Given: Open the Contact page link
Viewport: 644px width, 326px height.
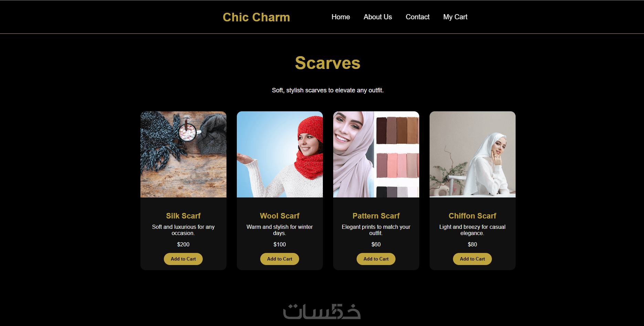Looking at the screenshot, I should pyautogui.click(x=418, y=17).
